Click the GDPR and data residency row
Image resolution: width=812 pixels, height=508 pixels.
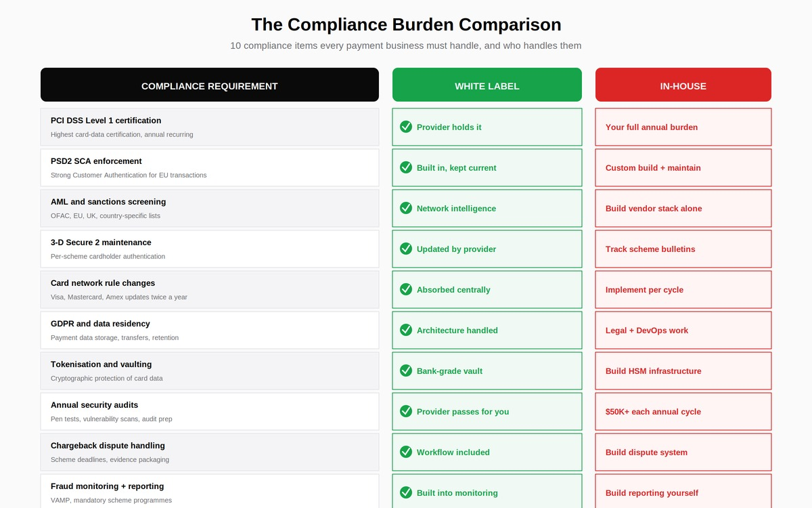(x=210, y=330)
